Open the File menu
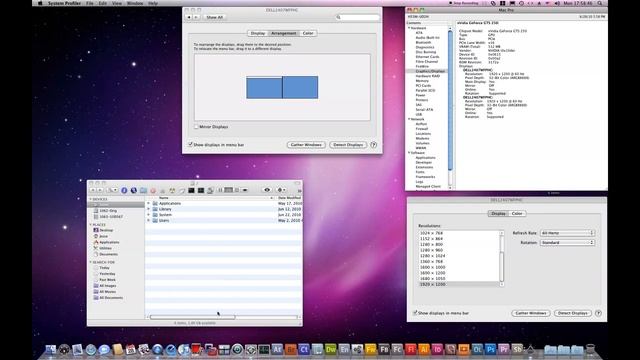 click(89, 3)
